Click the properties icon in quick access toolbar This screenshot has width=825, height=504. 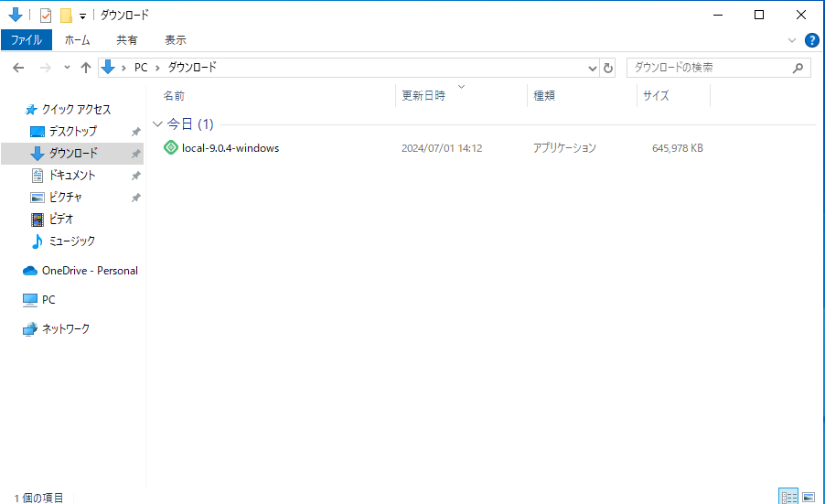point(46,15)
